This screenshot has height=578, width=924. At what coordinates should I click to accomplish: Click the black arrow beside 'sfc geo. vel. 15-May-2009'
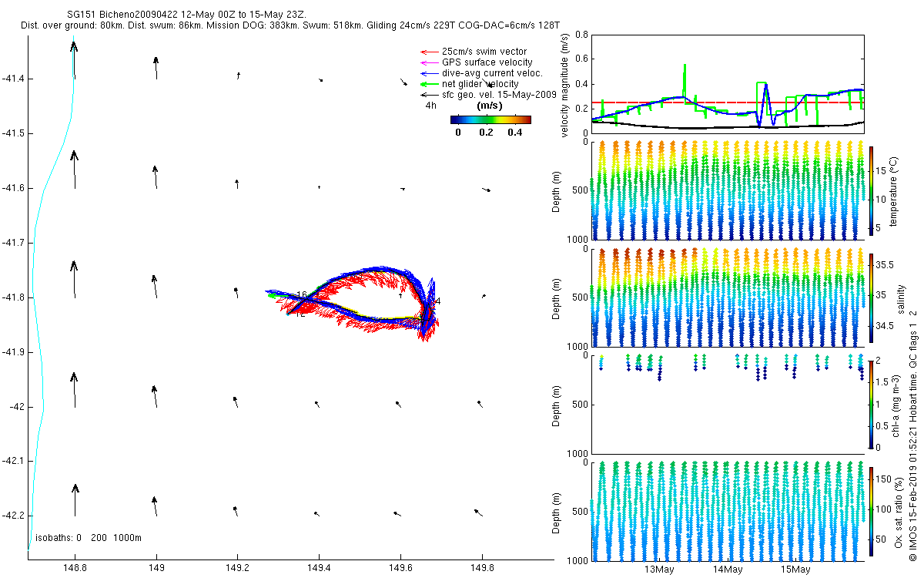pyautogui.click(x=429, y=95)
